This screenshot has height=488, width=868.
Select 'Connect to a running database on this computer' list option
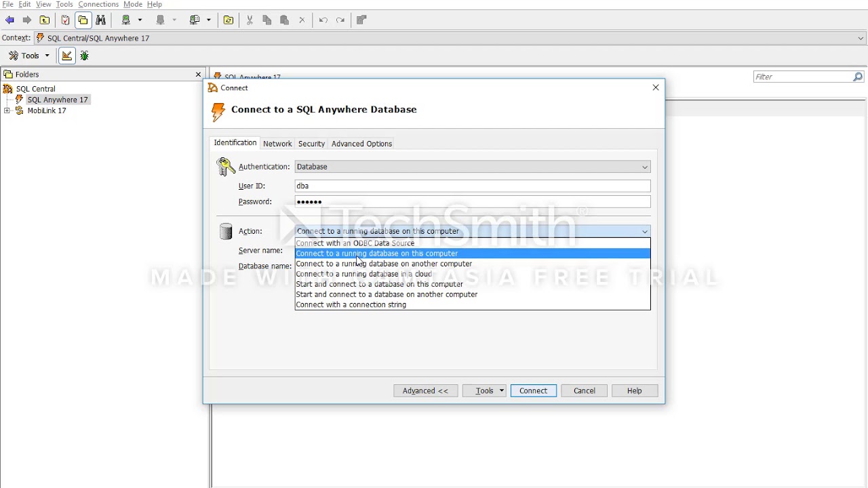473,253
